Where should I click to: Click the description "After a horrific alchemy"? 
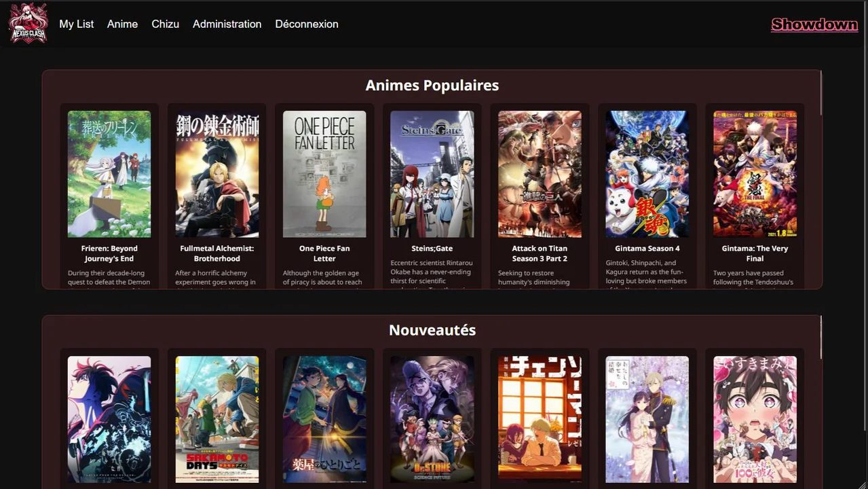point(217,279)
